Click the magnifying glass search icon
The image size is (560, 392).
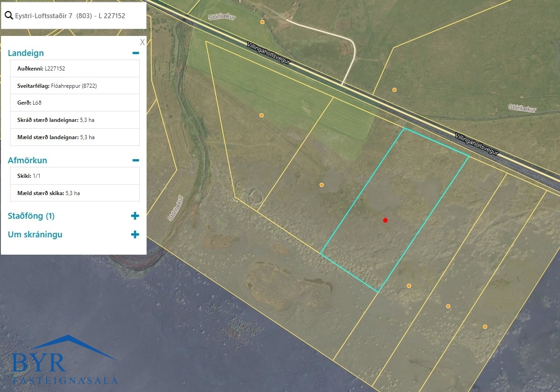(9, 15)
